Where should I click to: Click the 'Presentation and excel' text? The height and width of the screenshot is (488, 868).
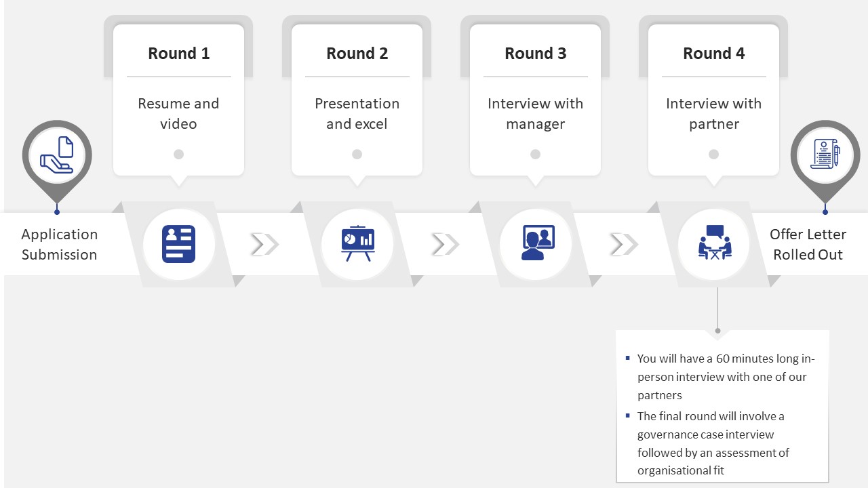click(357, 114)
